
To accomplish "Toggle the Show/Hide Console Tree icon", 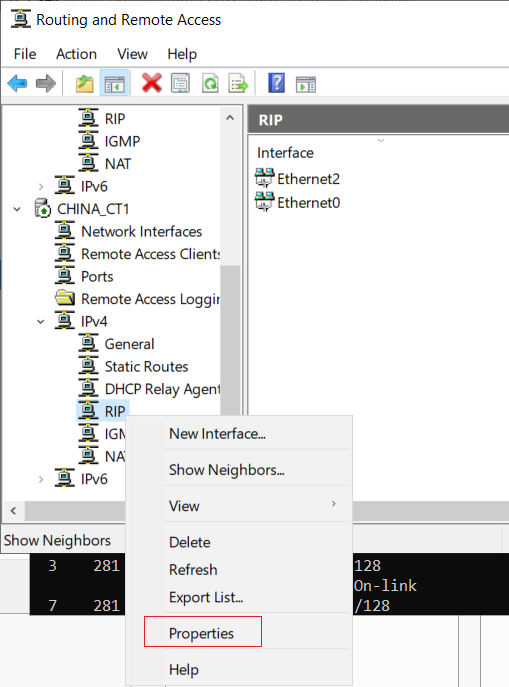I will click(115, 83).
